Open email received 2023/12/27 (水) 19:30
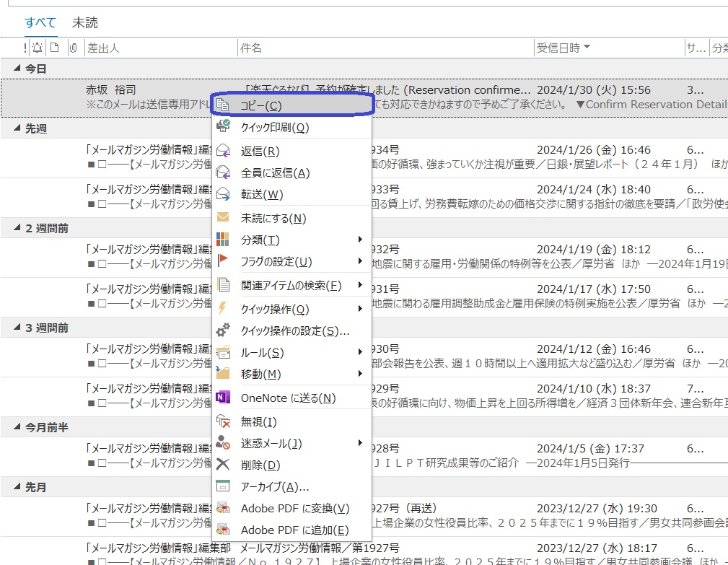Image resolution: width=728 pixels, height=565 pixels. 364,516
